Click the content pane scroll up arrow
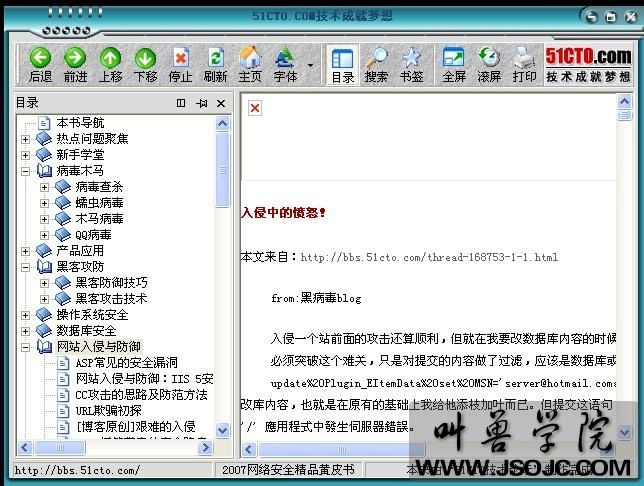644x486 pixels. pyautogui.click(x=624, y=101)
